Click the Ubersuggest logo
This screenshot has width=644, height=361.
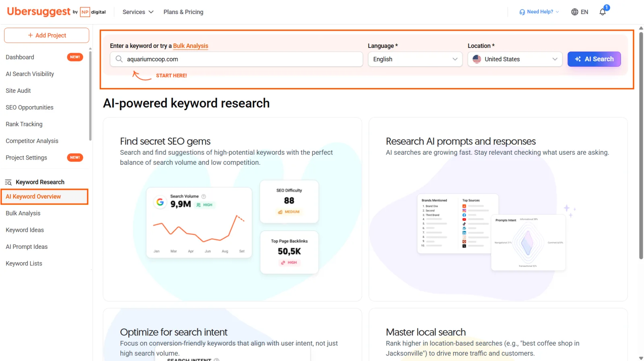click(x=39, y=12)
